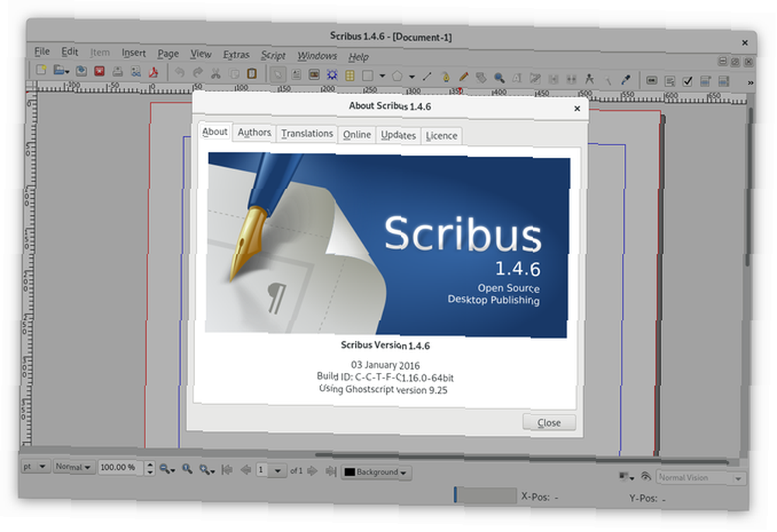This screenshot has height=532, width=777.
Task: Select the Measurements compass tool
Action: point(589,78)
